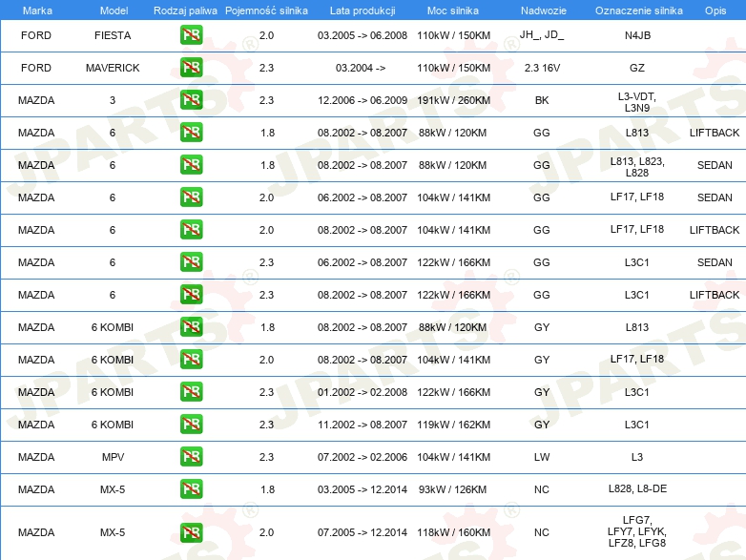Click the 119kW / 162KM power value
Viewport: 746px width, 560px height.
click(x=453, y=425)
